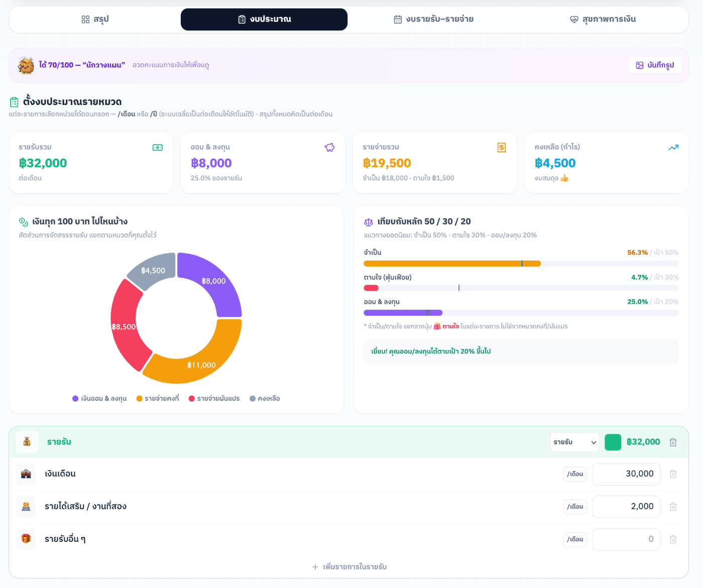
Task: Click the gift icon beside รายรับอื่น ๆ
Action: pyautogui.click(x=26, y=539)
